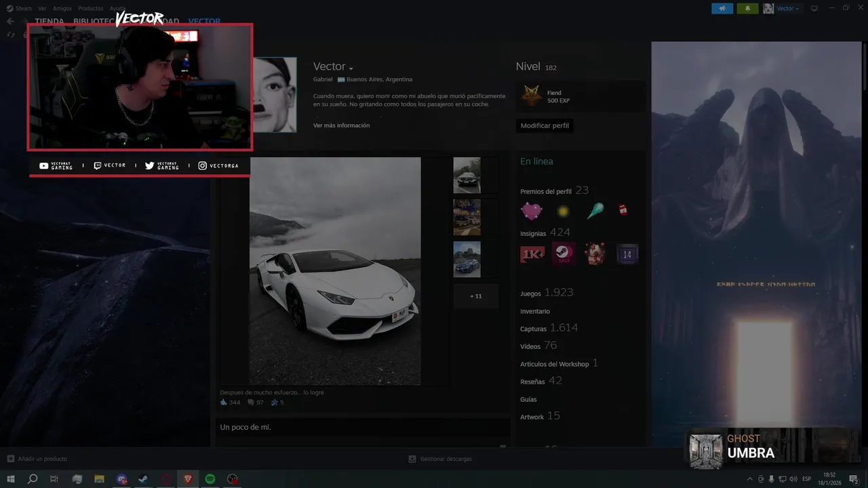Viewport: 868px width, 488px height.
Task: Open the Vector account dropdown in title bar
Action: coord(788,9)
